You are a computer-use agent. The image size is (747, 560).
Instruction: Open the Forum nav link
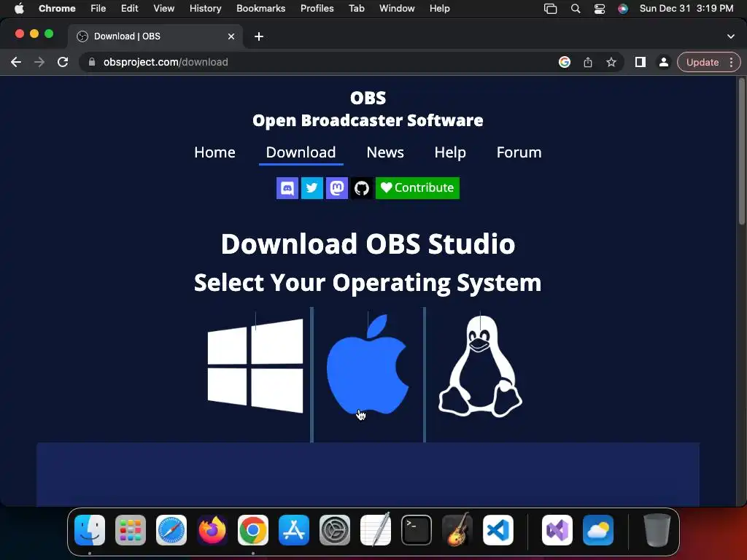click(519, 152)
